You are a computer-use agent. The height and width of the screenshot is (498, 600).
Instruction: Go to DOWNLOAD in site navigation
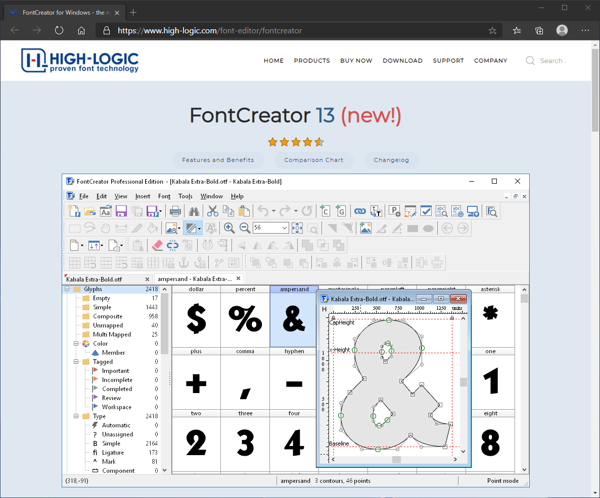[x=403, y=60]
